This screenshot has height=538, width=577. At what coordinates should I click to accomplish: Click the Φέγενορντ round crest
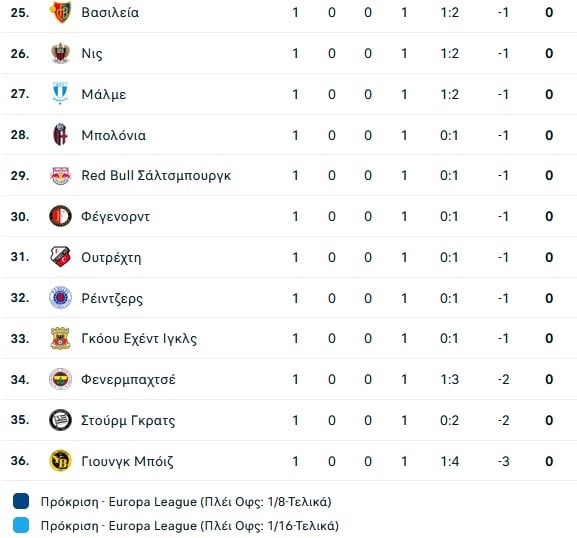[60, 216]
